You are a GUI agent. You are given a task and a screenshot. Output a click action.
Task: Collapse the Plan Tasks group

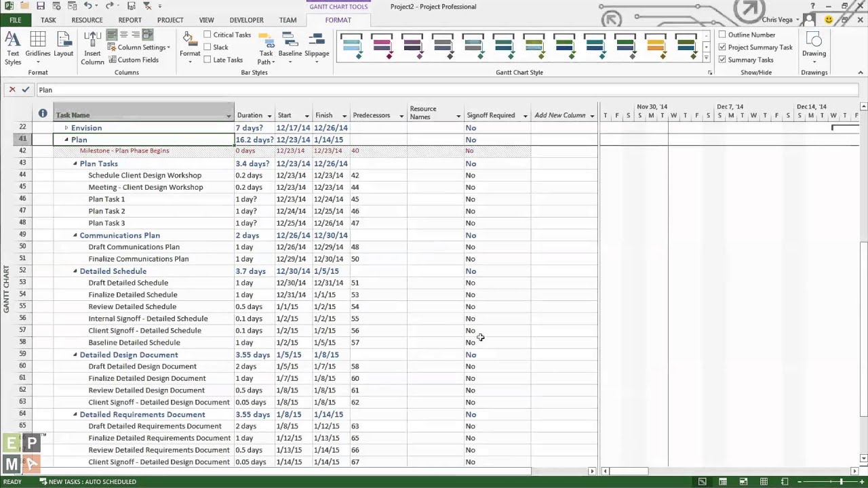coord(75,163)
